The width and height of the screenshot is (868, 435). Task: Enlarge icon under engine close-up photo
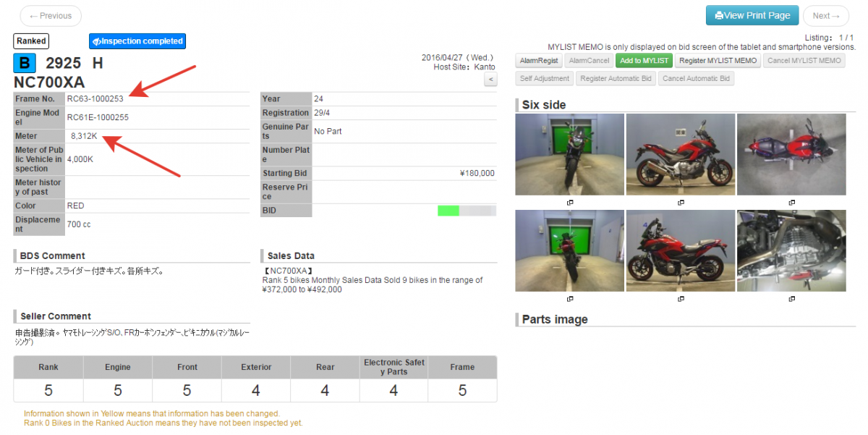pos(791,298)
